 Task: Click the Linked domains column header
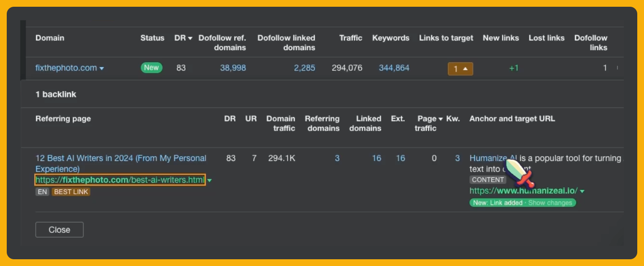tap(365, 123)
